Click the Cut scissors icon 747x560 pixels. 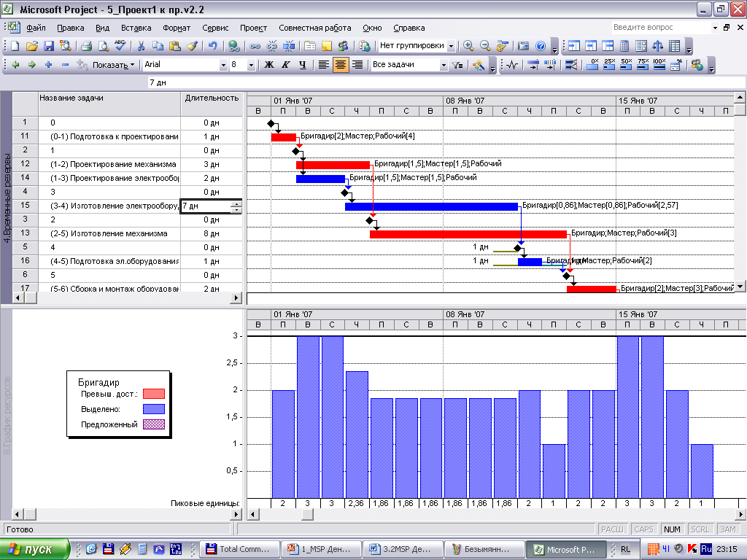140,46
